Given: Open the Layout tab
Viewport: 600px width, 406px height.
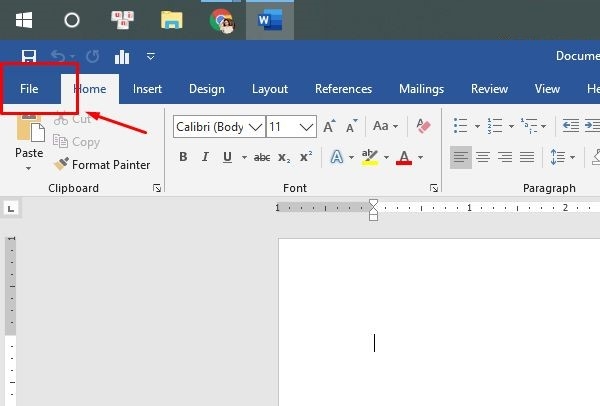Looking at the screenshot, I should [270, 89].
